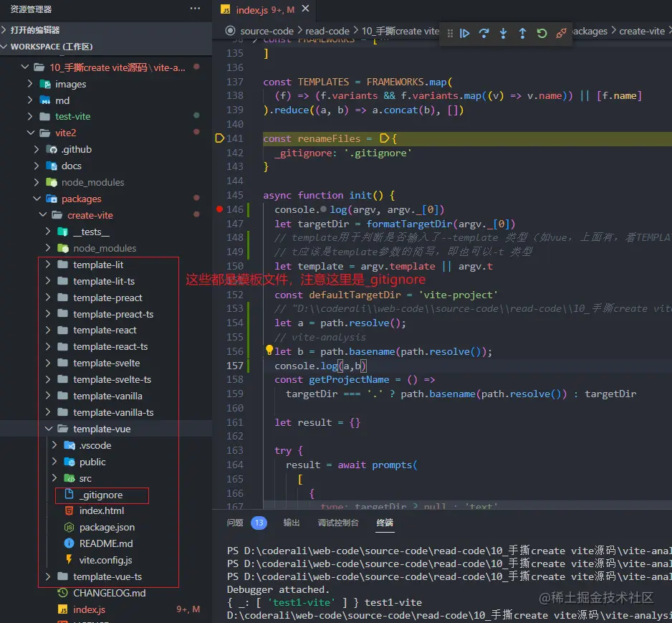Expand the vite-analysis workspace root folder

(x=117, y=67)
